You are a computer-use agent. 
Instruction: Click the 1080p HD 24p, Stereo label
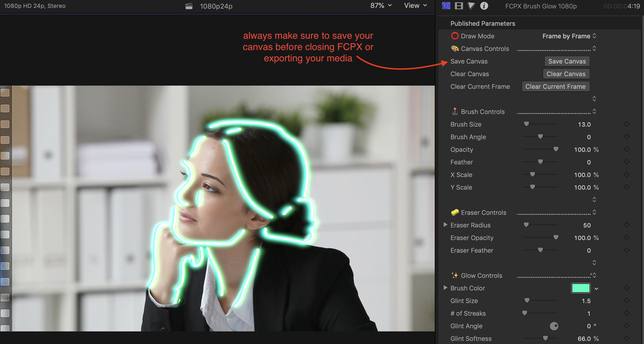coord(35,6)
